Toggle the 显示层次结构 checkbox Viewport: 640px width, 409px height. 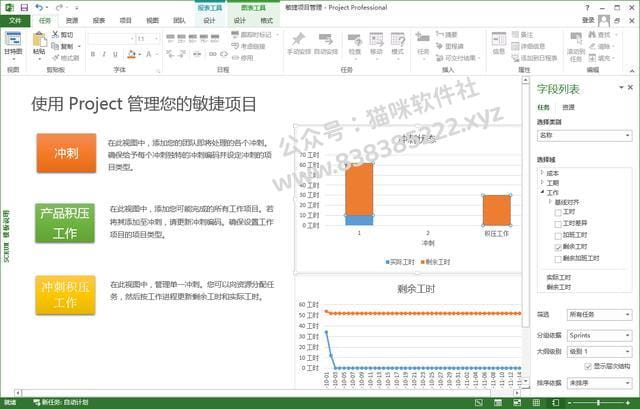coord(588,367)
